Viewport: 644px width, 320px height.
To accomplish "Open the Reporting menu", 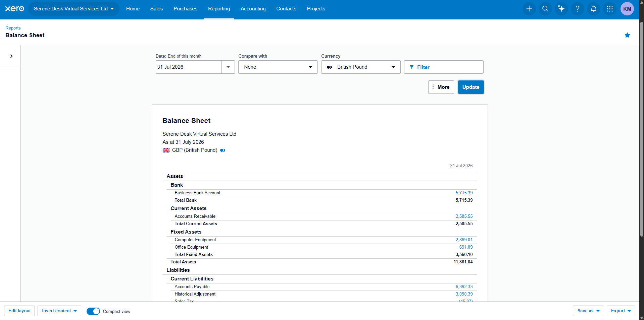I will click(x=219, y=9).
